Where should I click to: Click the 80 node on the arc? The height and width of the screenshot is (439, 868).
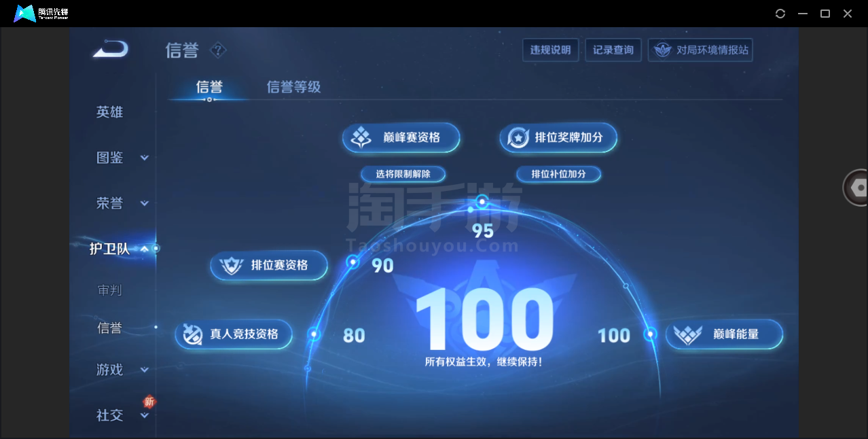click(x=314, y=334)
